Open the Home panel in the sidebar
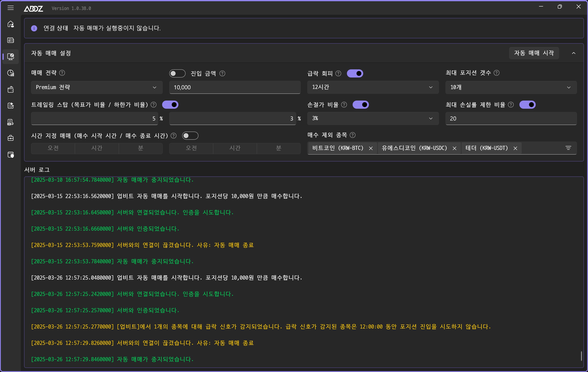 (x=11, y=24)
